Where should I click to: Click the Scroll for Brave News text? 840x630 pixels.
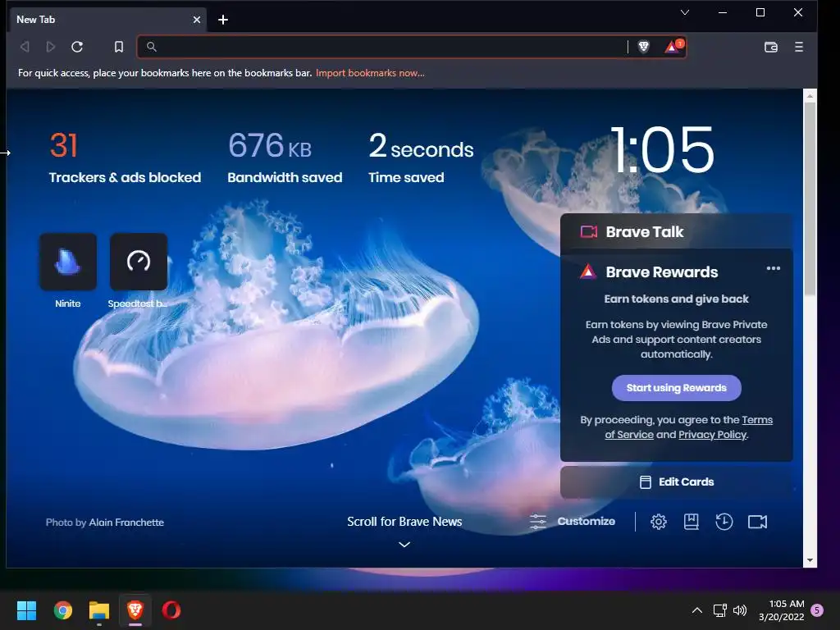point(404,521)
